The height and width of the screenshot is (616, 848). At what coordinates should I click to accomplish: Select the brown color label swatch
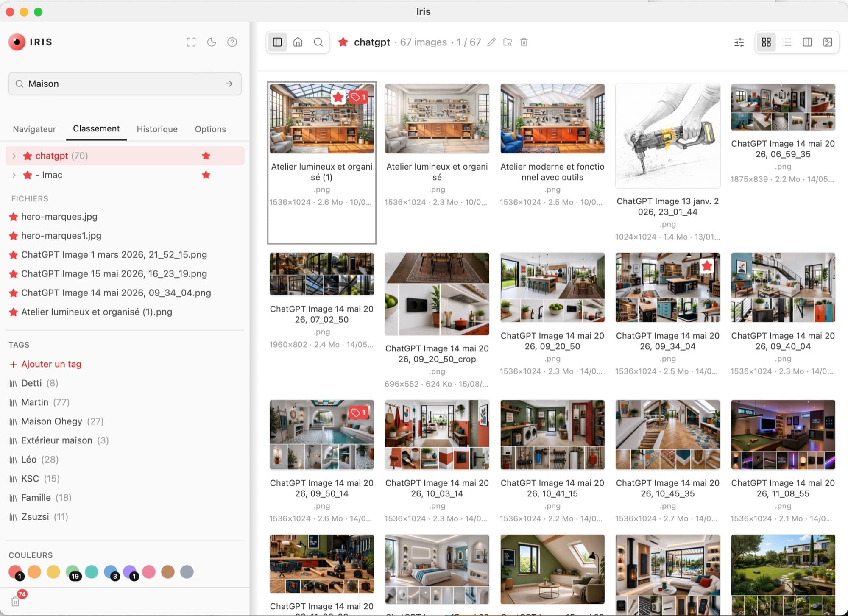point(168,572)
